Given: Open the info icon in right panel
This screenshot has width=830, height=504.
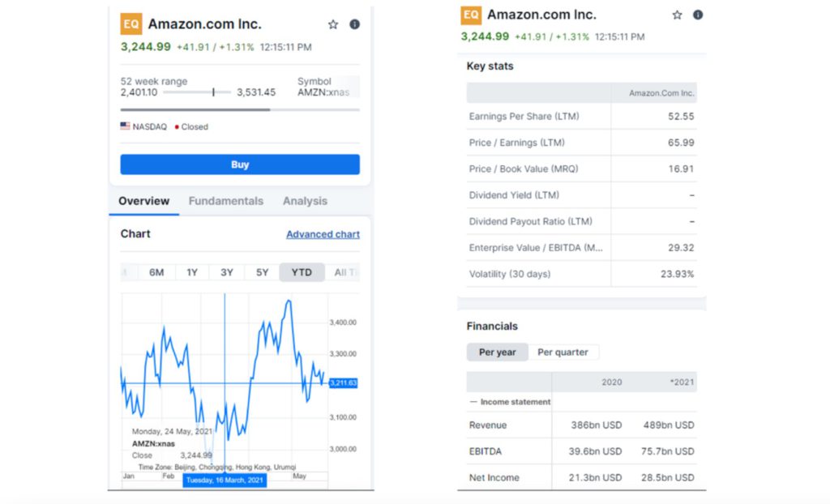Looking at the screenshot, I should (x=698, y=15).
